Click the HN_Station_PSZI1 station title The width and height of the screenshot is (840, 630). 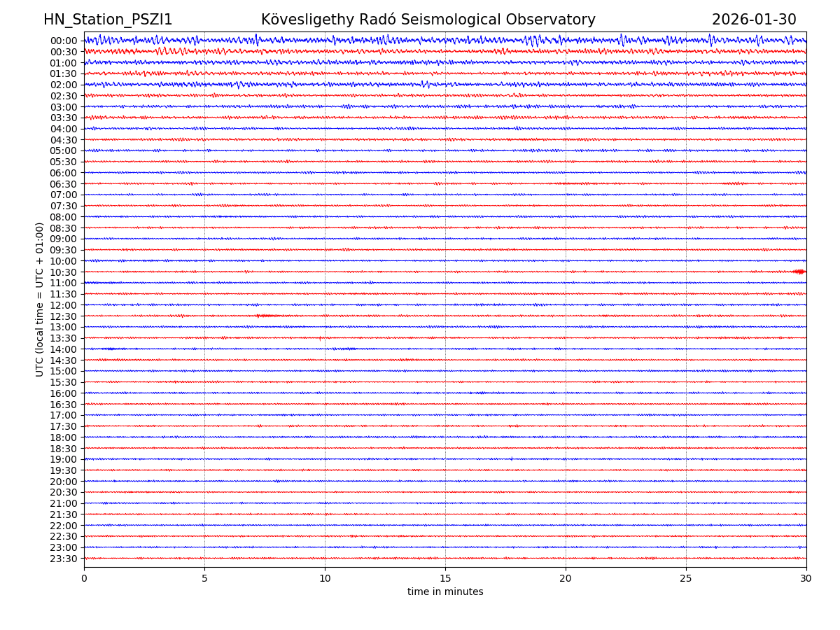click(x=108, y=20)
